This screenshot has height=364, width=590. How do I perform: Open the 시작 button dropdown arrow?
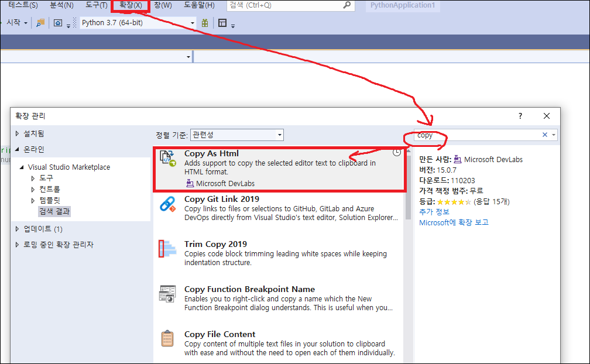[x=26, y=23]
